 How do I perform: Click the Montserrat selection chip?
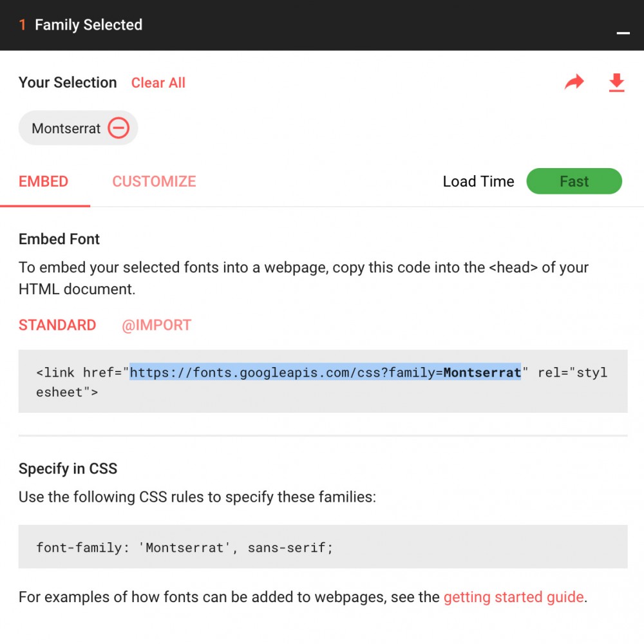pyautogui.click(x=66, y=129)
